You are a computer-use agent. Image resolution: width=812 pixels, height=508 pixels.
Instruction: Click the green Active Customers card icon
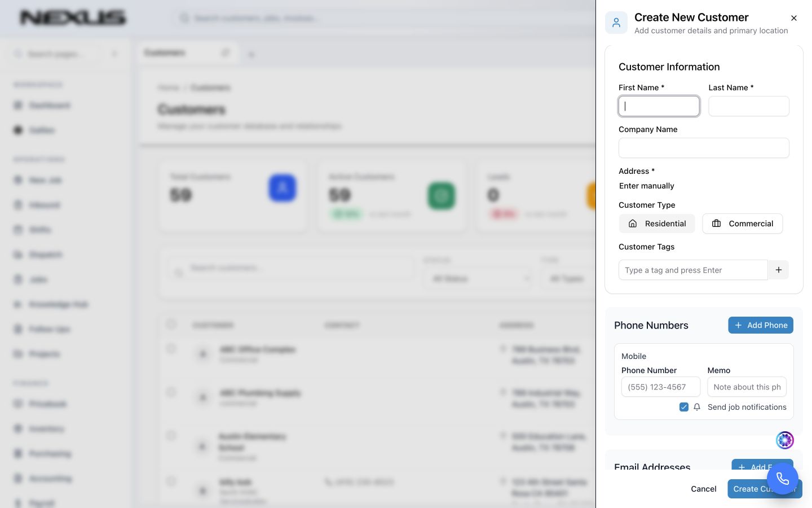click(x=442, y=195)
